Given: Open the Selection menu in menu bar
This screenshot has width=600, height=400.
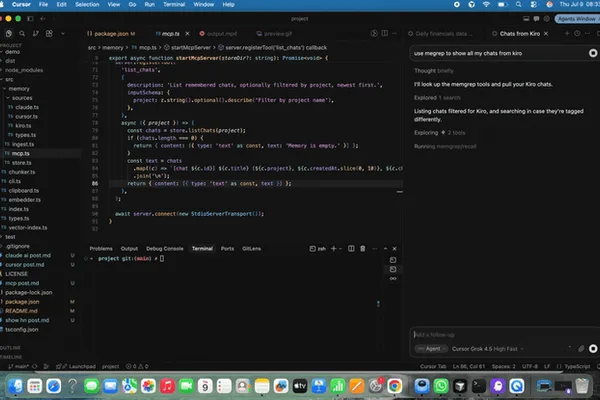Looking at the screenshot, I should point(87,5).
